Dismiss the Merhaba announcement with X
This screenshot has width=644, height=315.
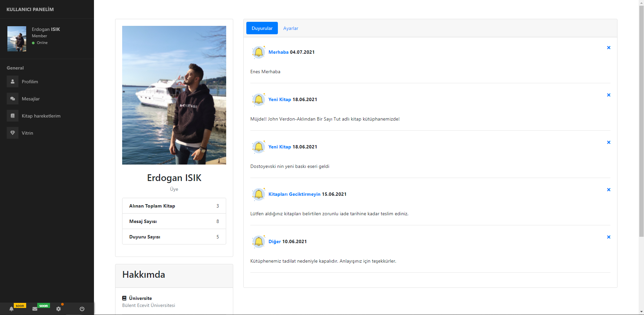(x=608, y=48)
